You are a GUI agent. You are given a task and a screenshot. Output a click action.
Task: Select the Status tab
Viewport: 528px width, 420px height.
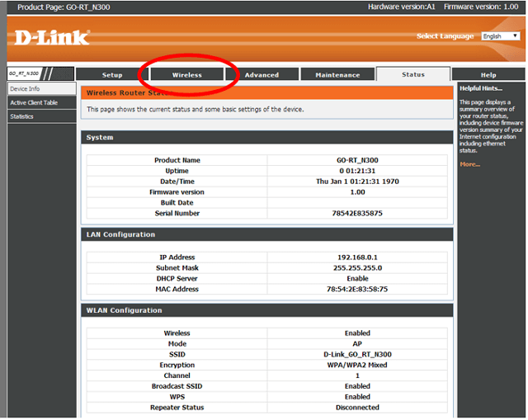413,74
